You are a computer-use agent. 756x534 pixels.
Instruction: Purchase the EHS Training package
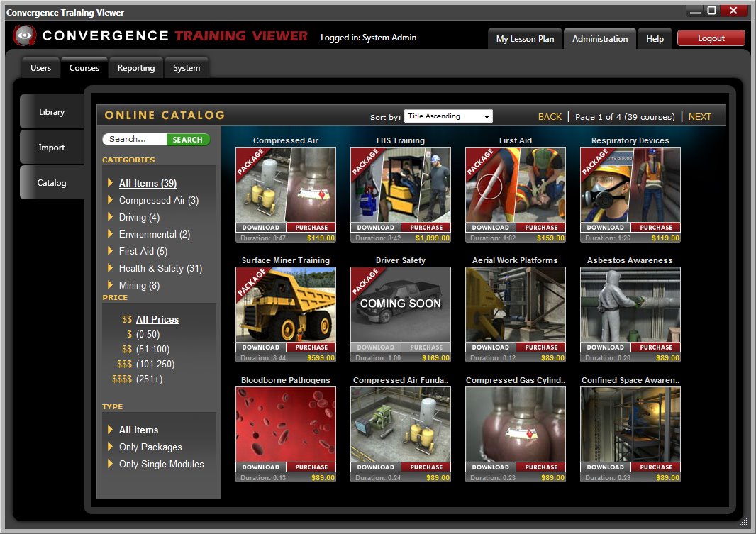click(x=426, y=228)
